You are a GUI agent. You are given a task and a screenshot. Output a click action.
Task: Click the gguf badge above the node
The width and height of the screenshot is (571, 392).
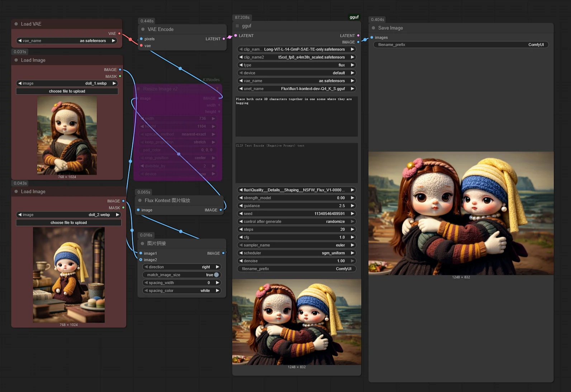354,17
